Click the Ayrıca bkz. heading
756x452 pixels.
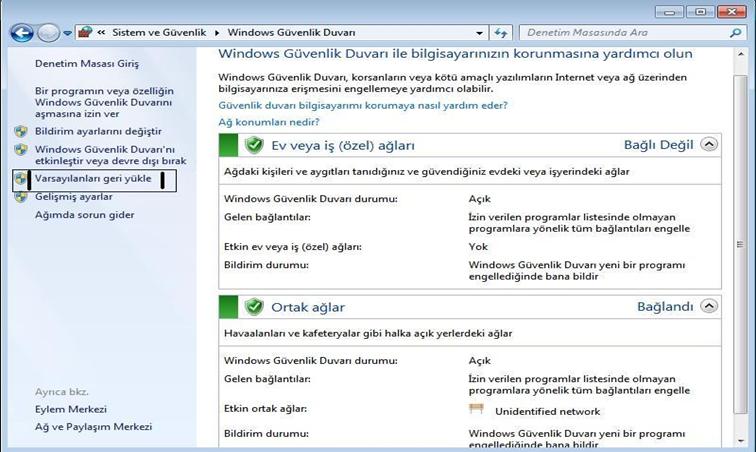pyautogui.click(x=62, y=392)
